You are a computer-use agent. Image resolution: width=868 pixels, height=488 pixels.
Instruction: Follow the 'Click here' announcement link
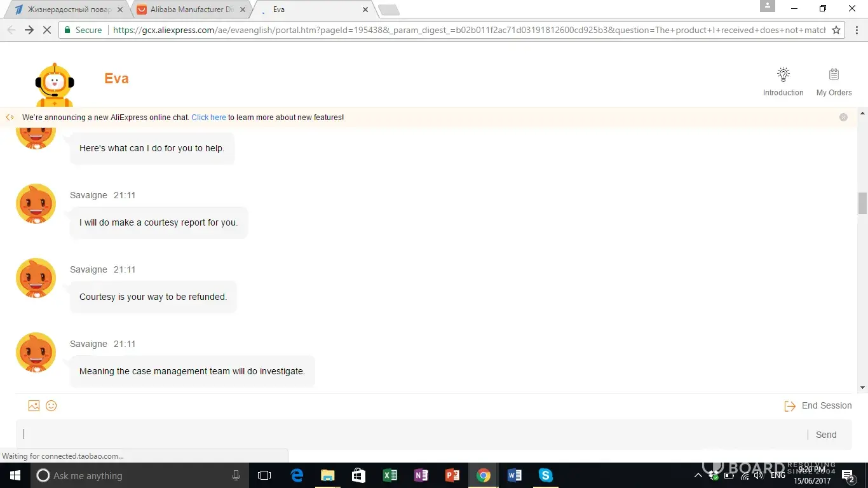click(x=208, y=118)
